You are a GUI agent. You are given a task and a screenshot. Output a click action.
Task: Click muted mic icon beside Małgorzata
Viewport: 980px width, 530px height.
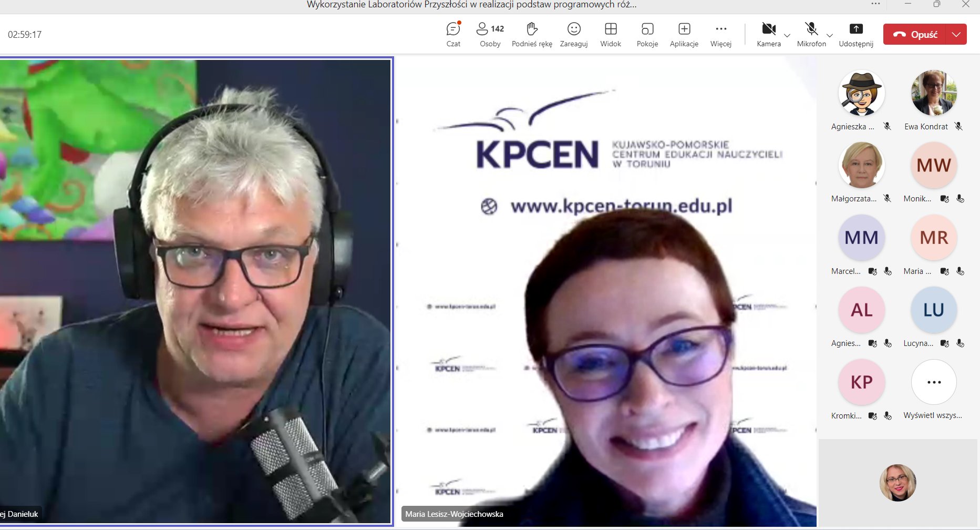[888, 198]
